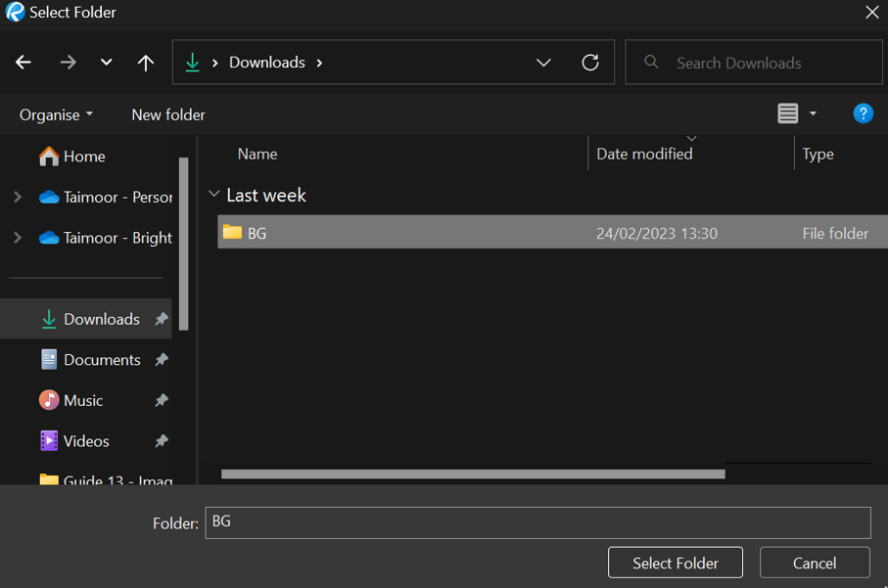This screenshot has width=888, height=588.
Task: Open Help with the question mark icon
Action: pyautogui.click(x=863, y=113)
